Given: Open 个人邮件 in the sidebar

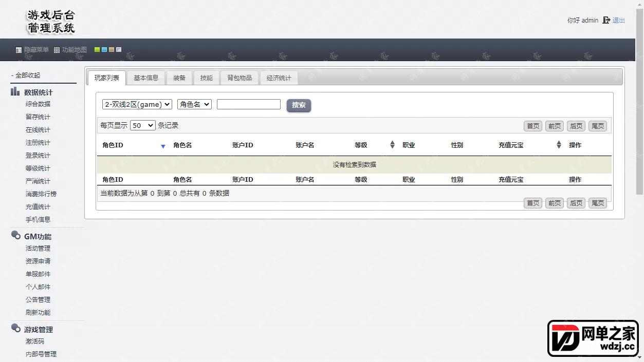Looking at the screenshot, I should tap(38, 287).
